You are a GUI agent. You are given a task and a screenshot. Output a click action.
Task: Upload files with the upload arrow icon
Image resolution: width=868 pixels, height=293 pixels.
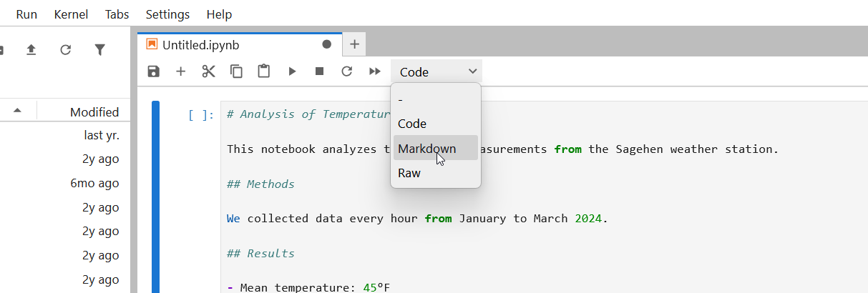click(x=31, y=49)
